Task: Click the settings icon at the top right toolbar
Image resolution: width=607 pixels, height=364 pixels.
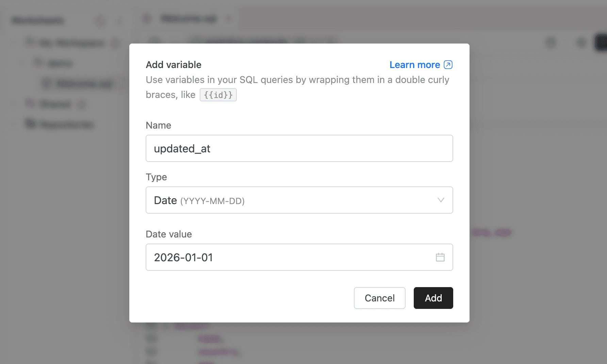Action: [x=581, y=43]
